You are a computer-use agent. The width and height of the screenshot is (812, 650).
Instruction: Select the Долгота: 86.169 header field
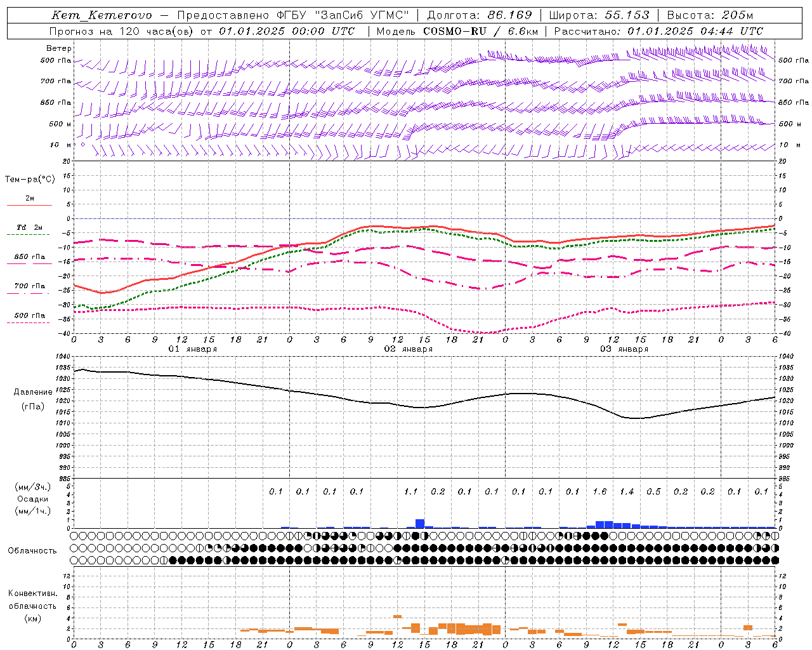pos(480,15)
